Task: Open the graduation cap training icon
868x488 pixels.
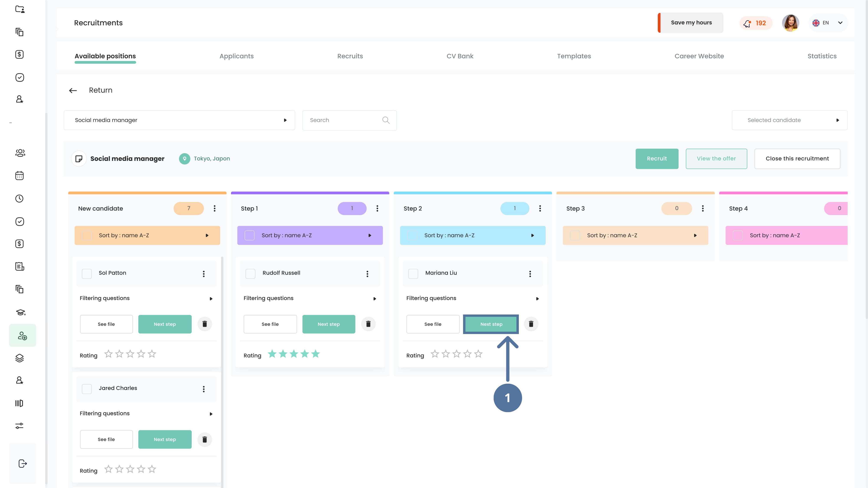Action: 21,312
